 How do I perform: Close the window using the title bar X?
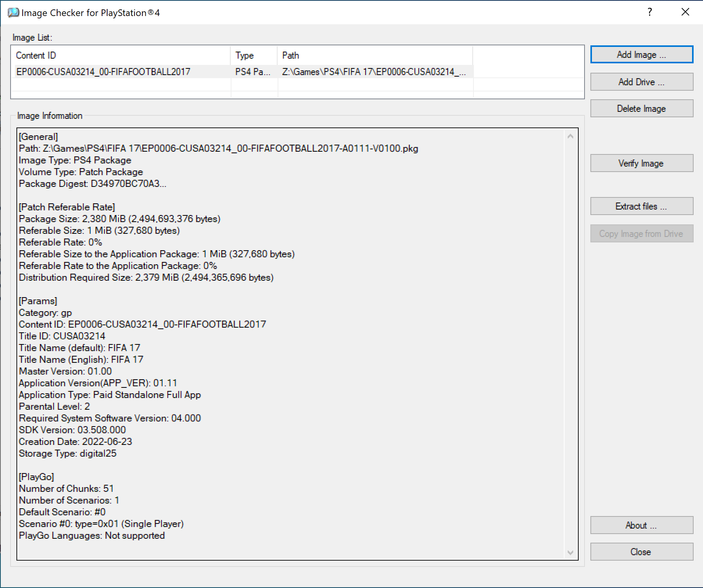(x=685, y=12)
